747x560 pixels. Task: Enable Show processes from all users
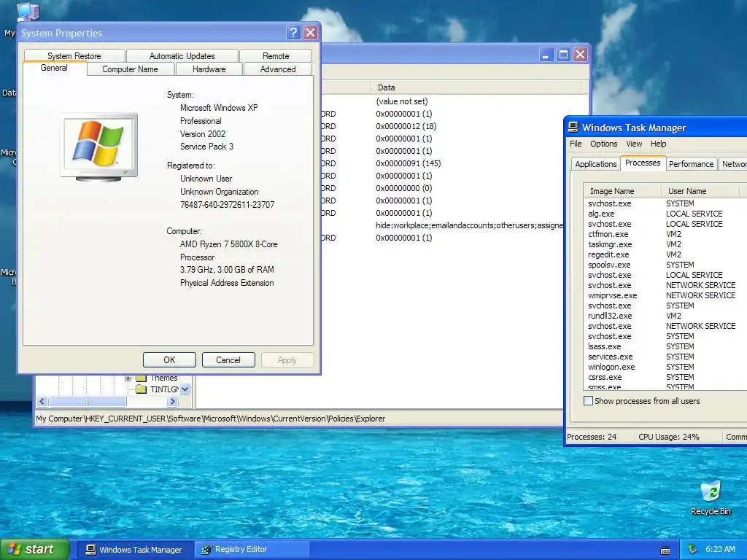[x=589, y=401]
